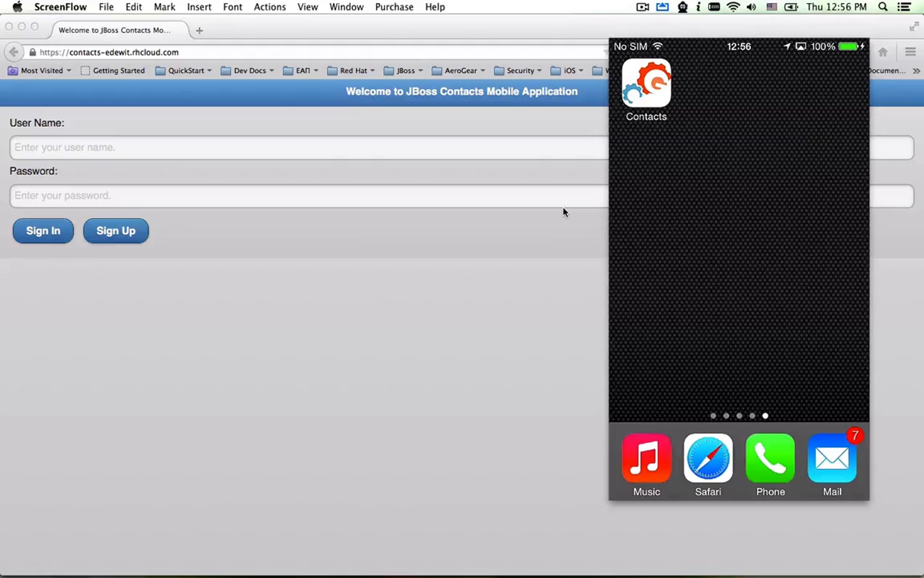Open the Help menu

(435, 7)
